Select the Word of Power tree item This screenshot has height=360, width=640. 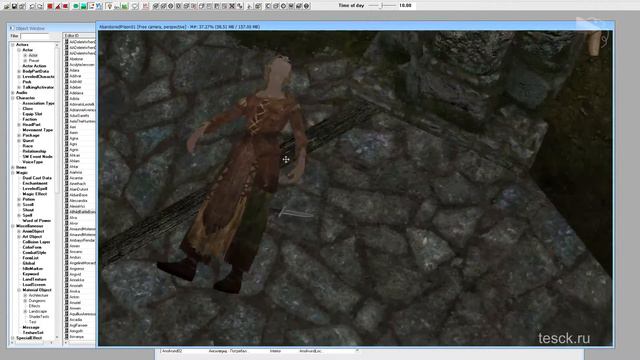coord(37,220)
